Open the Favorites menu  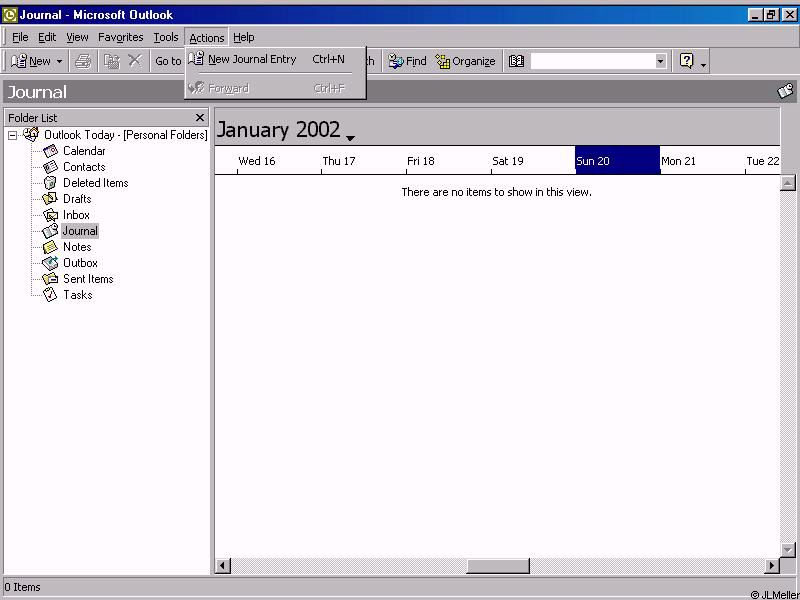pyautogui.click(x=120, y=37)
